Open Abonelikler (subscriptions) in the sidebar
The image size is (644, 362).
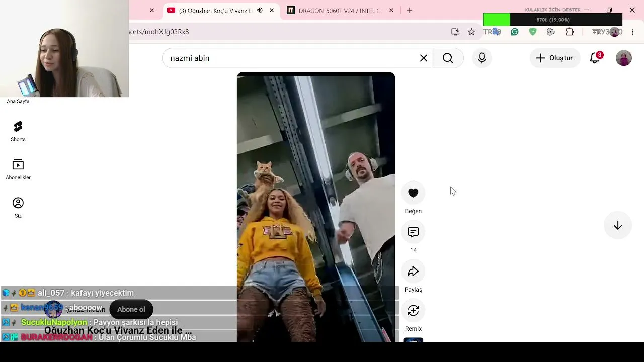[18, 169]
